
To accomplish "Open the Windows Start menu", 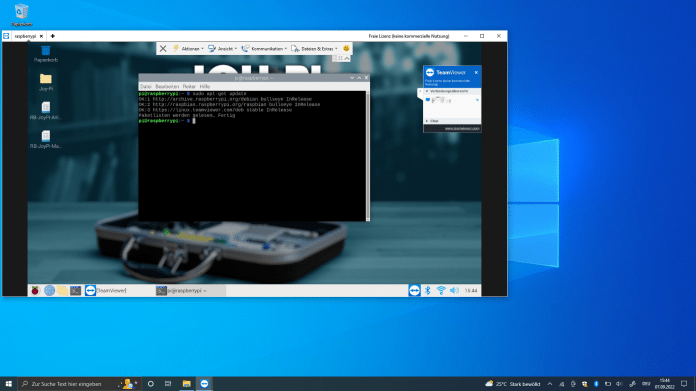I will (8, 384).
